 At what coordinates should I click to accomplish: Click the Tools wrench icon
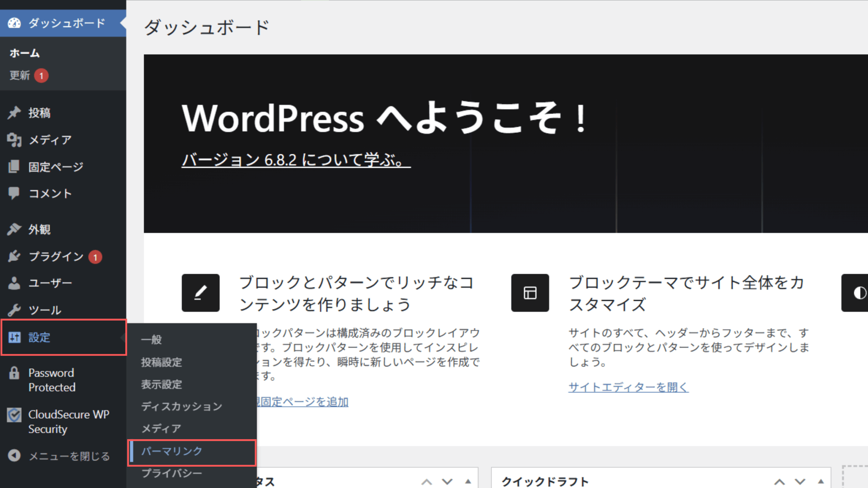click(x=14, y=310)
